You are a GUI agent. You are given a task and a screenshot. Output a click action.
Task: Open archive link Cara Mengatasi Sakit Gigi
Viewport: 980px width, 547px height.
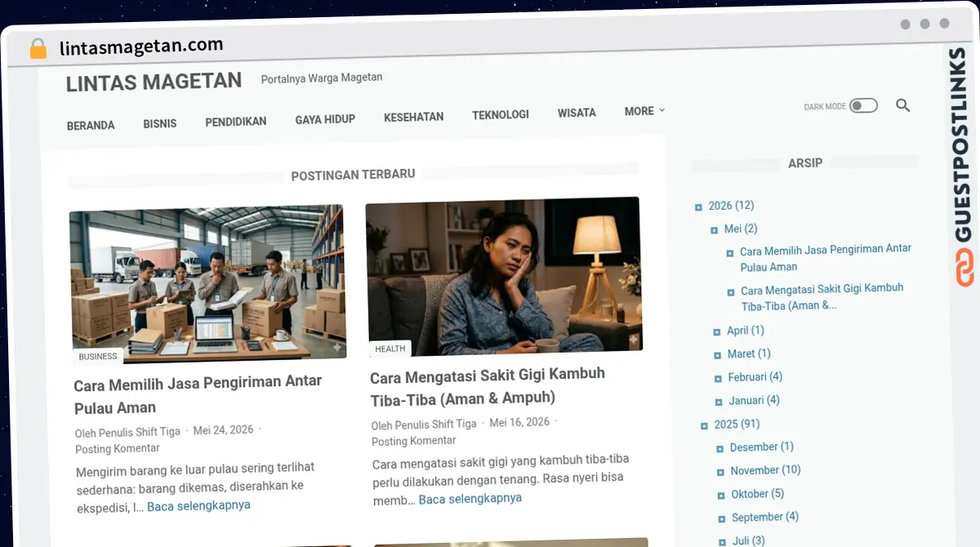click(822, 297)
